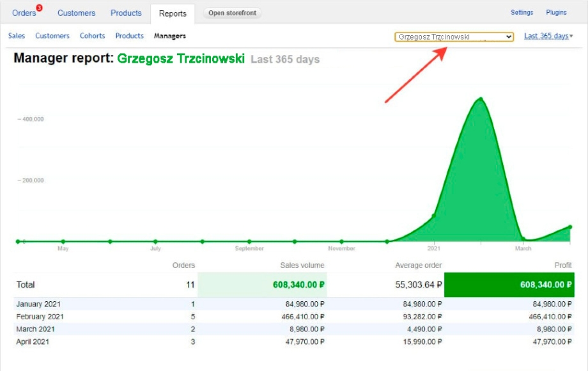Open the Cohorts report section
Image resolution: width=588 pixels, height=371 pixels.
[x=92, y=36]
